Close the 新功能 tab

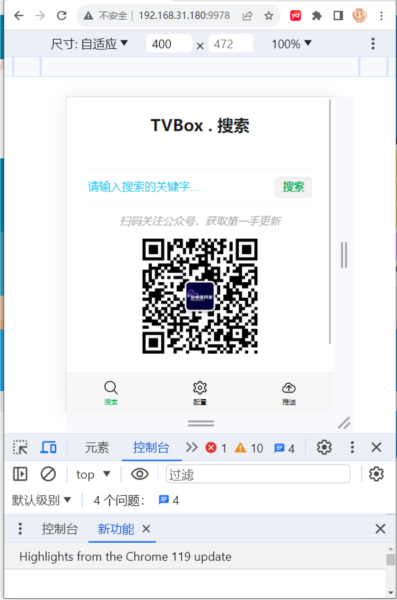pos(146,529)
